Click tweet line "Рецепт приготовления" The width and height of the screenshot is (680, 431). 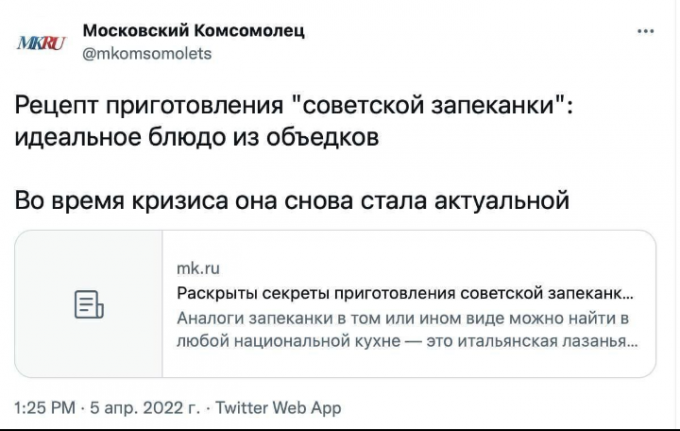[149, 105]
